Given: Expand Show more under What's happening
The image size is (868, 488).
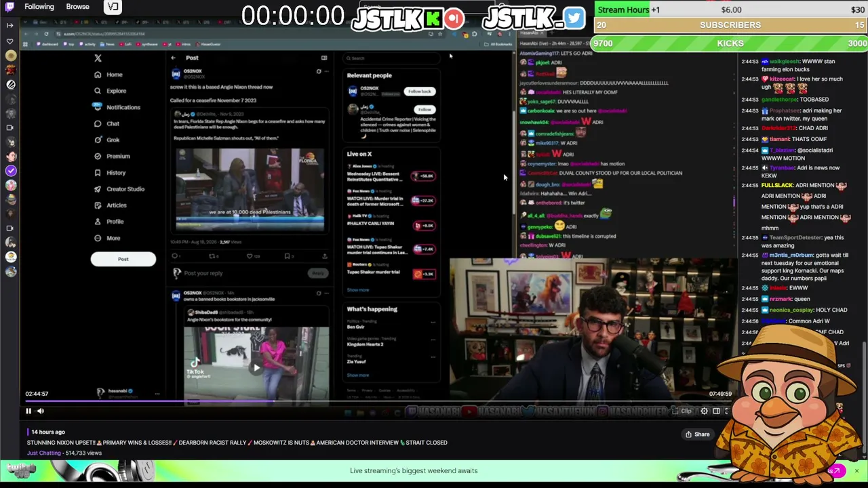Looking at the screenshot, I should pyautogui.click(x=358, y=375).
